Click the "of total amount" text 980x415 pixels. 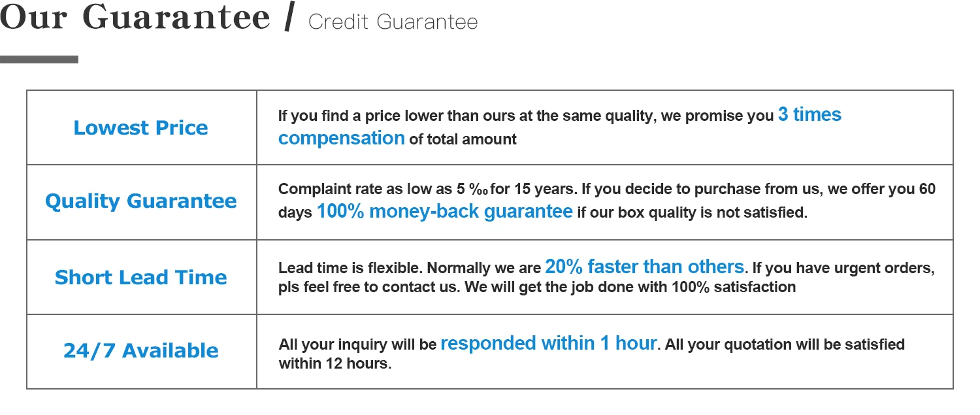(x=463, y=139)
